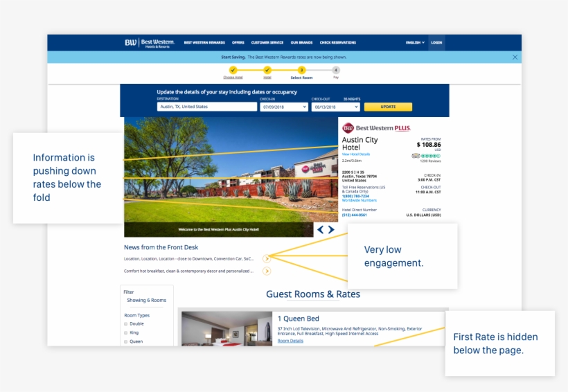568x392 pixels.
Task: Open the Check-in date dropdown
Action: (284, 107)
